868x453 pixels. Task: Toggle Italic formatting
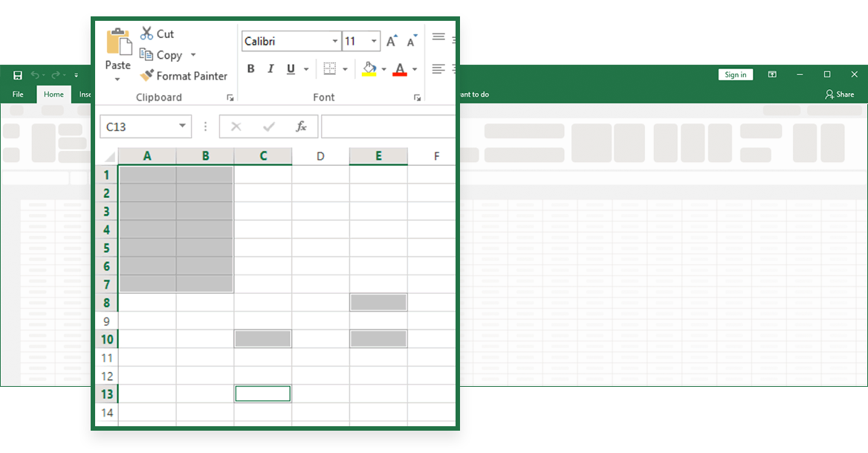(271, 69)
